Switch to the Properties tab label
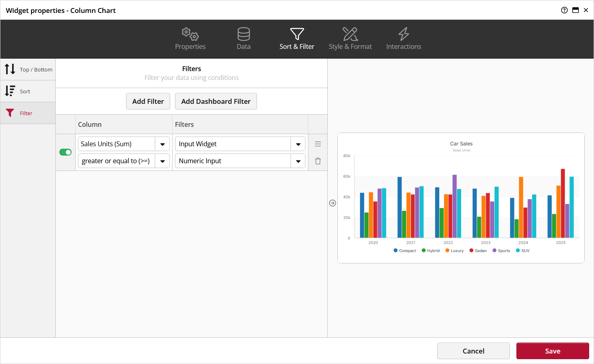The image size is (594, 364). tap(190, 46)
